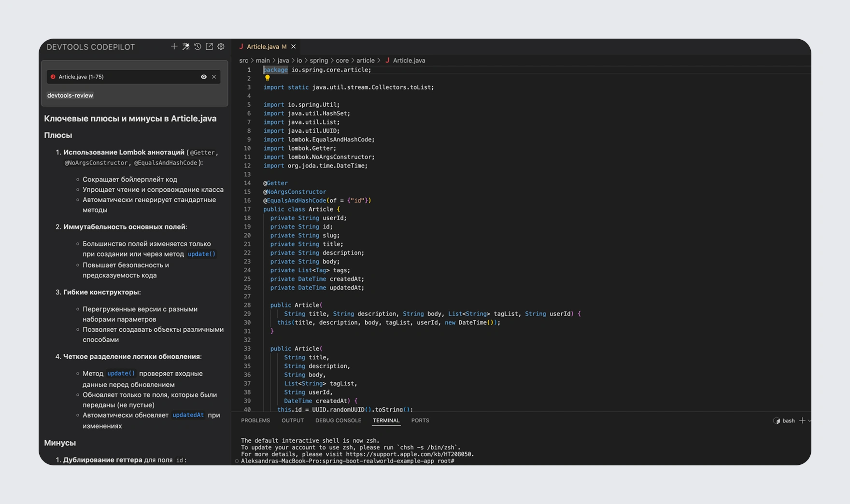Image resolution: width=850 pixels, height=504 pixels.
Task: Expand the core breadcrumb folder
Action: [x=342, y=60]
